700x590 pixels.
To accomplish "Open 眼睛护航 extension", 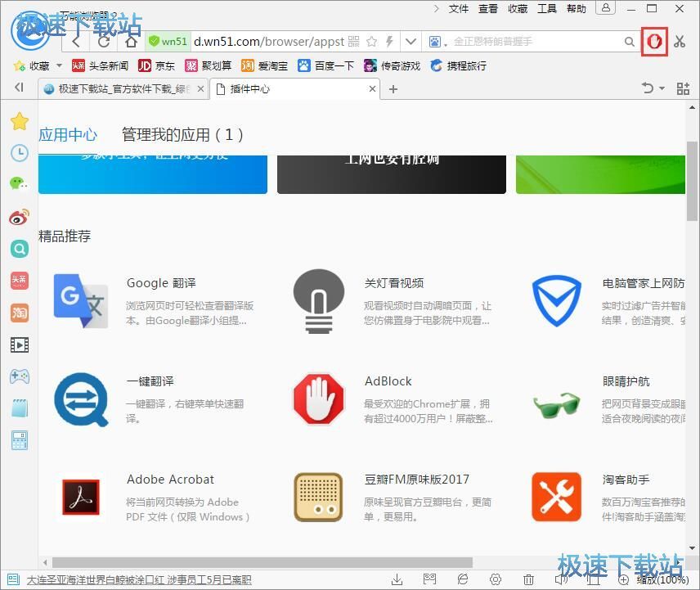I will point(626,381).
